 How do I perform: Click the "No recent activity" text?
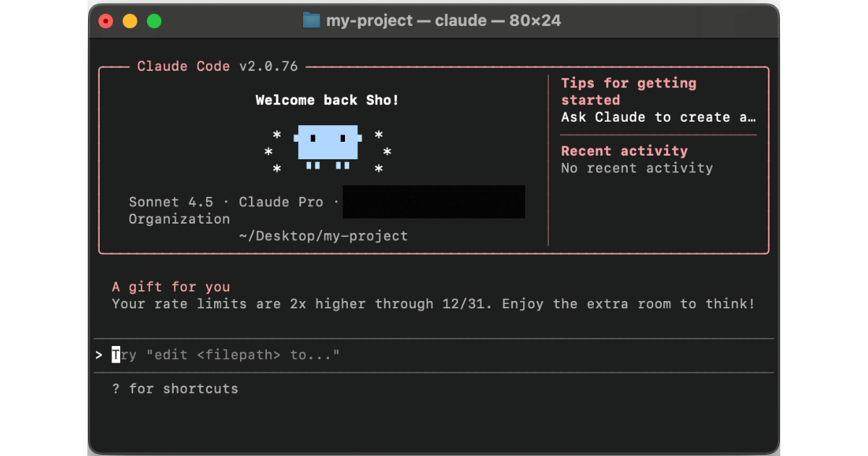[637, 168]
